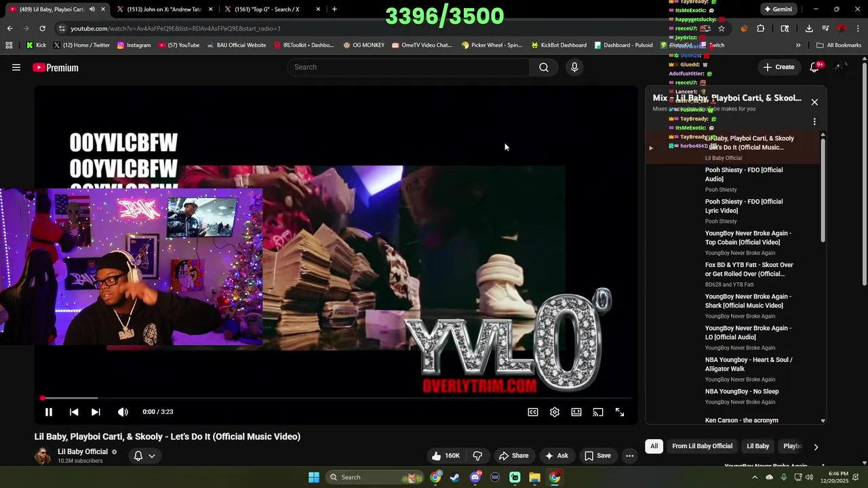Click the search magnifier button

(544, 67)
